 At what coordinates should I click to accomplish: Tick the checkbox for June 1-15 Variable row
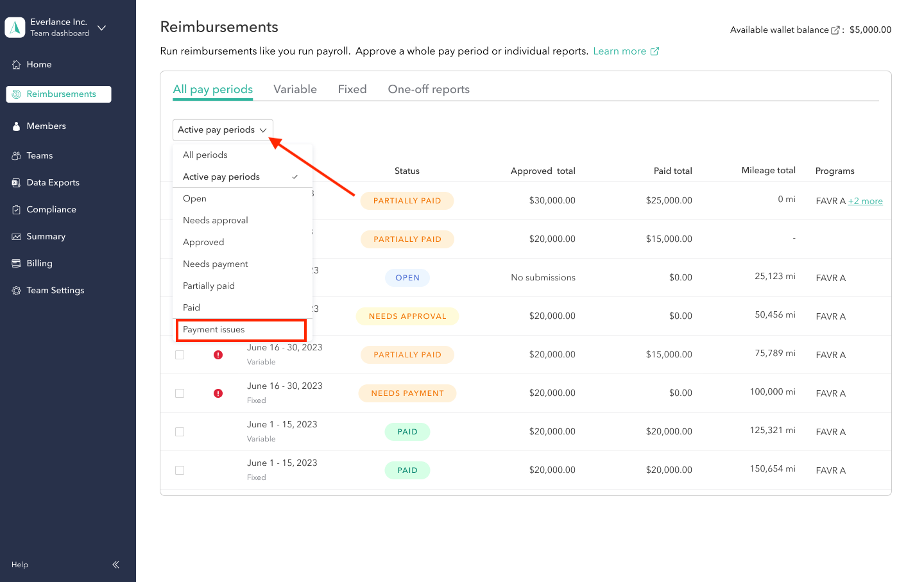(179, 432)
